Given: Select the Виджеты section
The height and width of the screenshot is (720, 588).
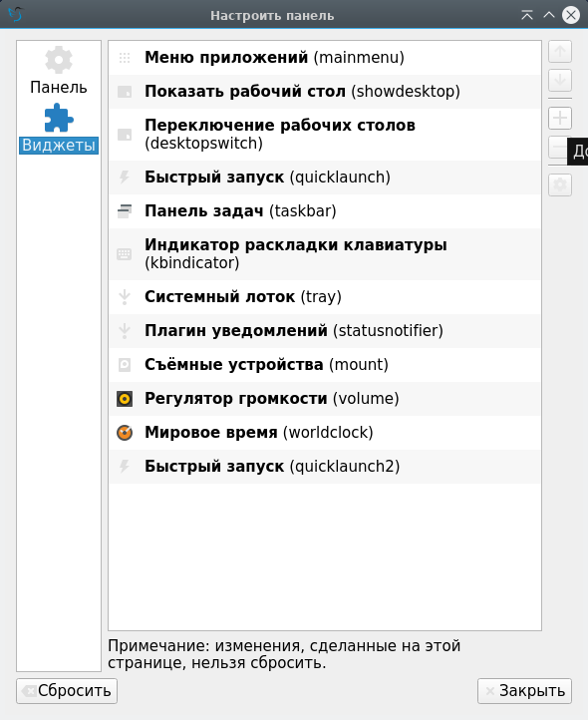Looking at the screenshot, I should point(59,128).
